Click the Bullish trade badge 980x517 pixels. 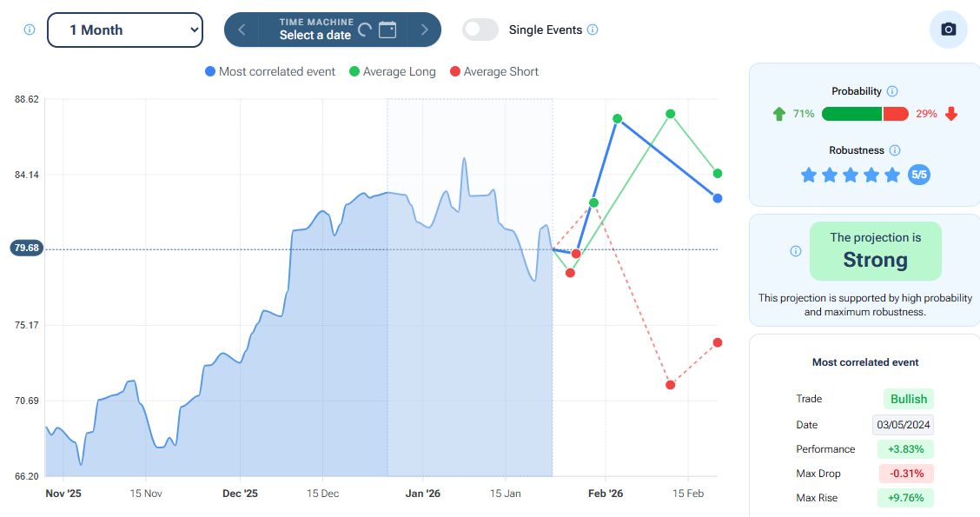[908, 399]
